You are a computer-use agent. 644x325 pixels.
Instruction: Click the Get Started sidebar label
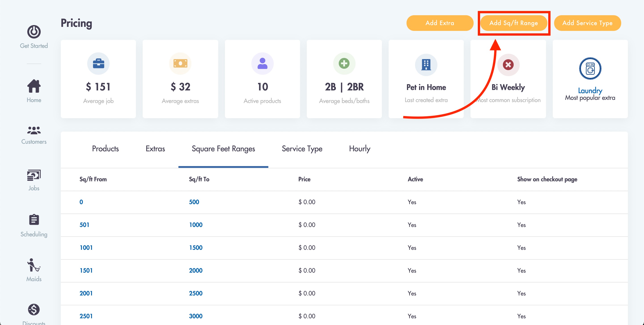[34, 46]
